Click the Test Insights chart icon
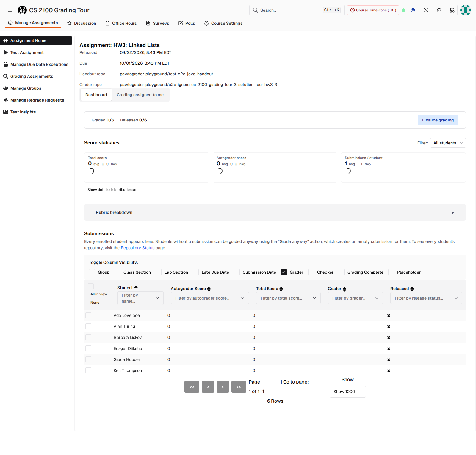 click(x=6, y=112)
